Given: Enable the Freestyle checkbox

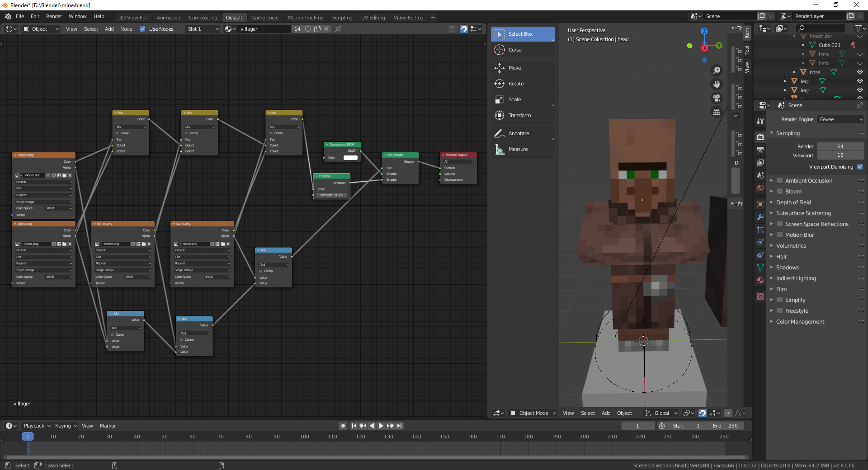Looking at the screenshot, I should click(x=780, y=310).
